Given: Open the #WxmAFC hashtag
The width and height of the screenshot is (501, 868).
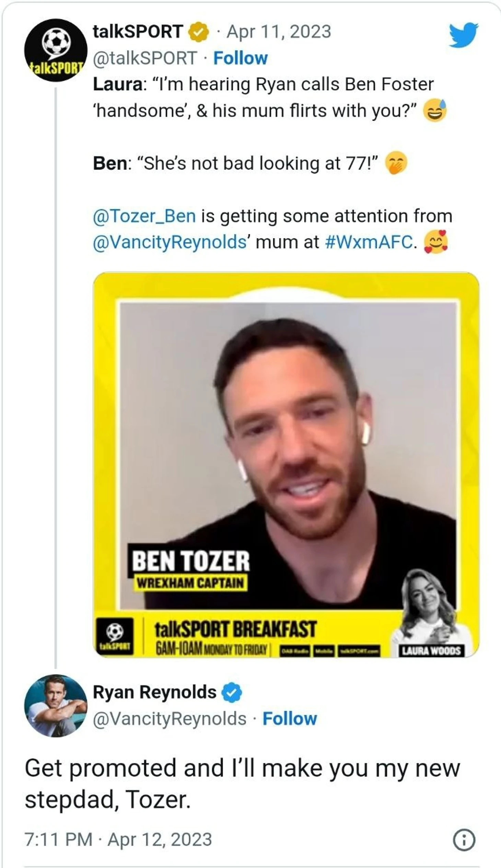Looking at the screenshot, I should [x=369, y=242].
